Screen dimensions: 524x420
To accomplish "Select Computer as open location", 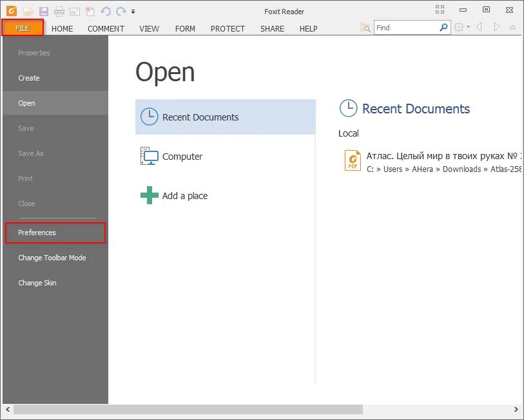I will pyautogui.click(x=225, y=157).
